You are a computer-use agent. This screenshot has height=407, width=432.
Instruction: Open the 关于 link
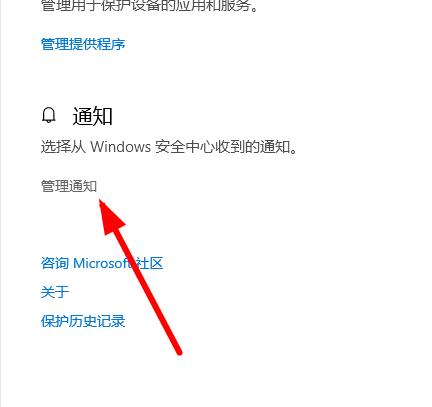click(x=55, y=292)
